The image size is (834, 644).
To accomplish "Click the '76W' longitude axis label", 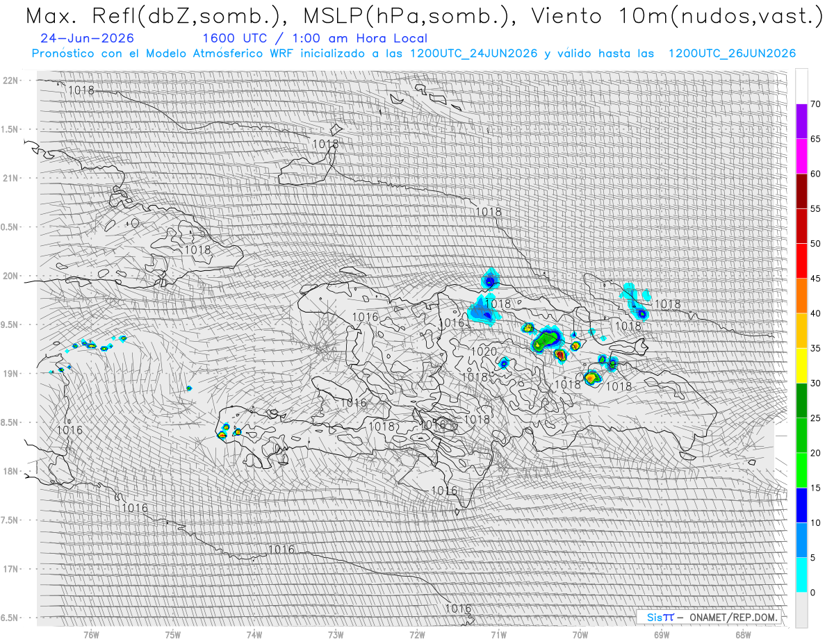I will coord(91,634).
